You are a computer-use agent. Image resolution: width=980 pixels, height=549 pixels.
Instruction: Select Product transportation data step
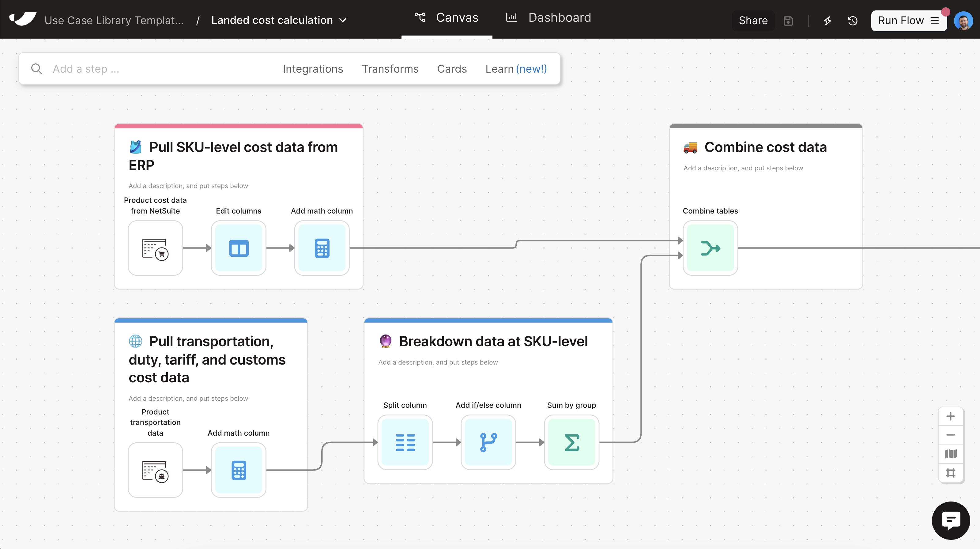155,470
